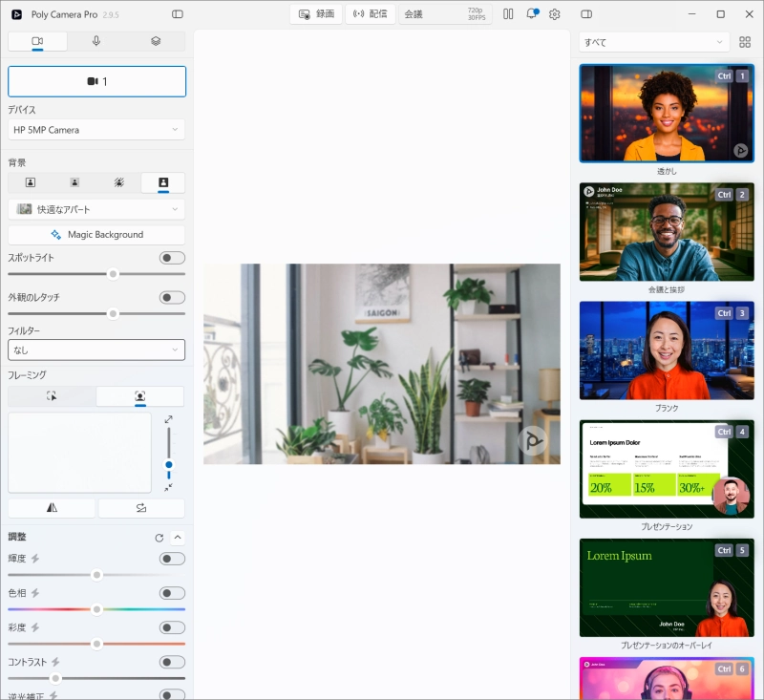
Task: Enable the スポットライト toggle
Action: click(x=172, y=258)
